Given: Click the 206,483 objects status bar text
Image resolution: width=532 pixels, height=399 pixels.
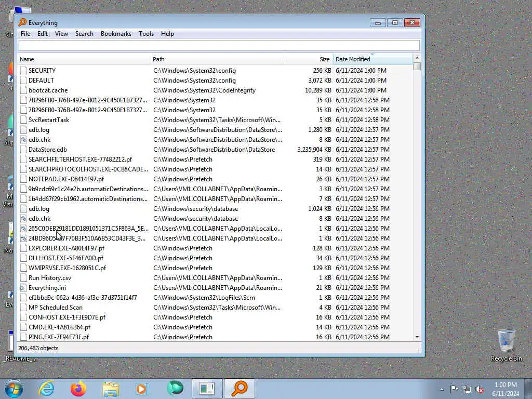Looking at the screenshot, I should [38, 348].
